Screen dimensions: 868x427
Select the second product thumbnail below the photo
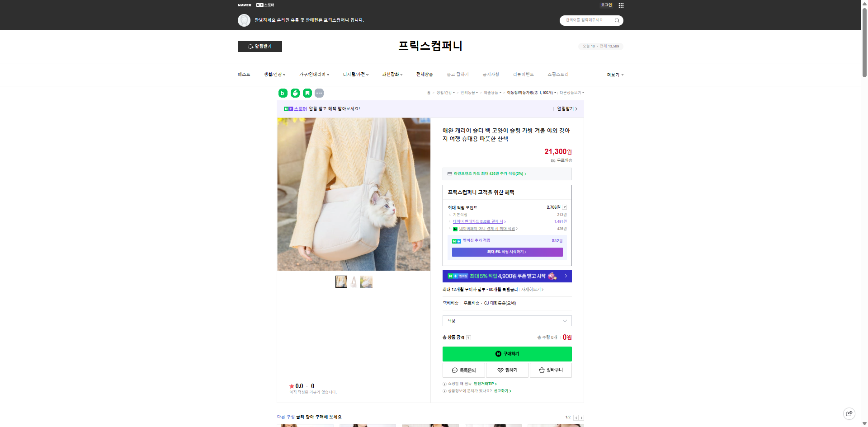[x=354, y=281]
